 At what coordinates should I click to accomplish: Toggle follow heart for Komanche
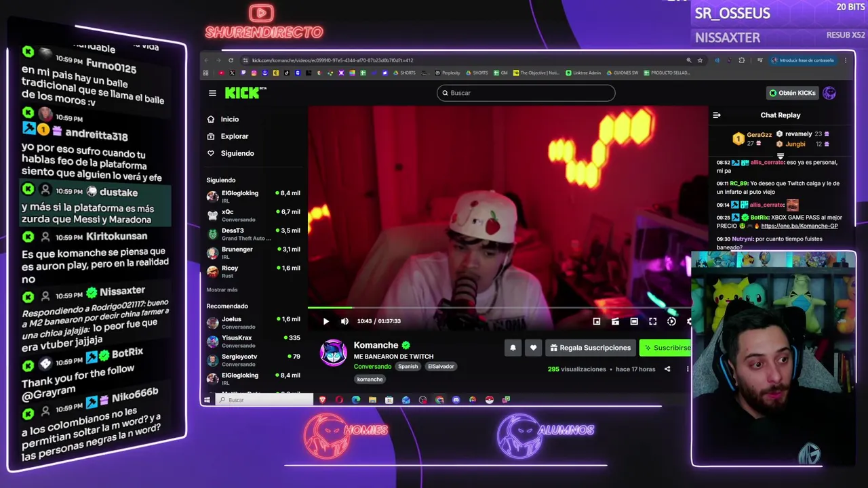coord(533,348)
